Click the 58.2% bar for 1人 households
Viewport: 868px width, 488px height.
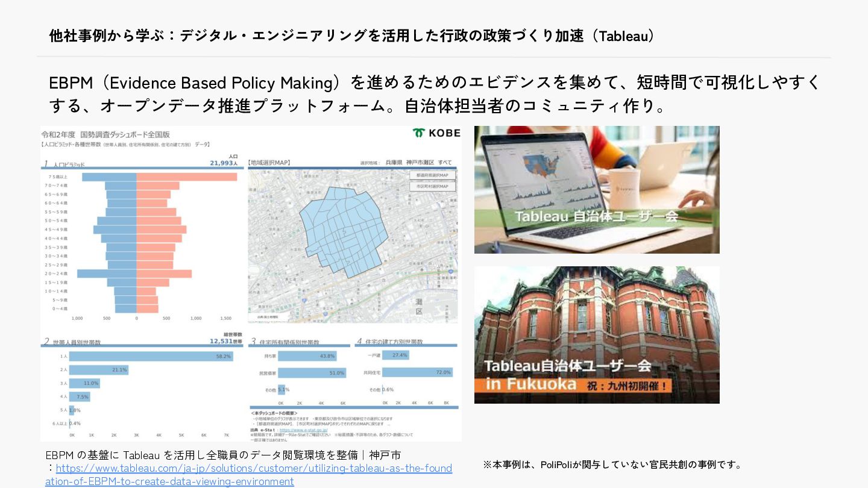coord(151,357)
